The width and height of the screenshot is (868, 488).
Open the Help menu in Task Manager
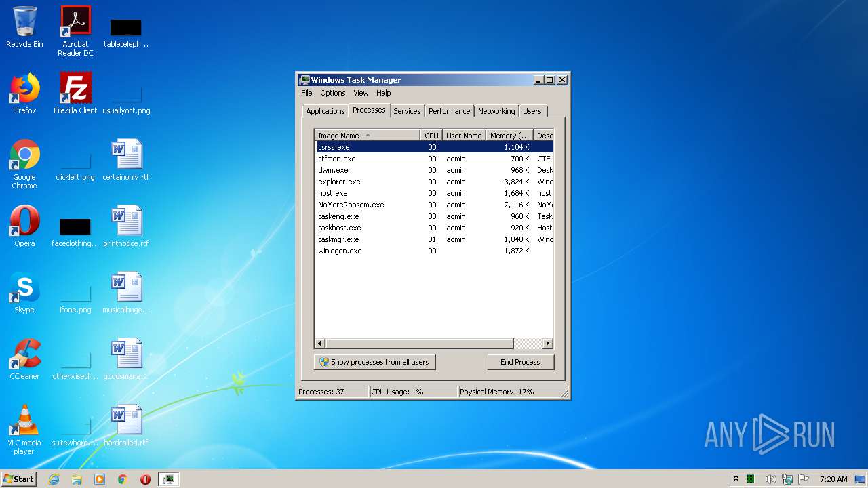click(383, 93)
